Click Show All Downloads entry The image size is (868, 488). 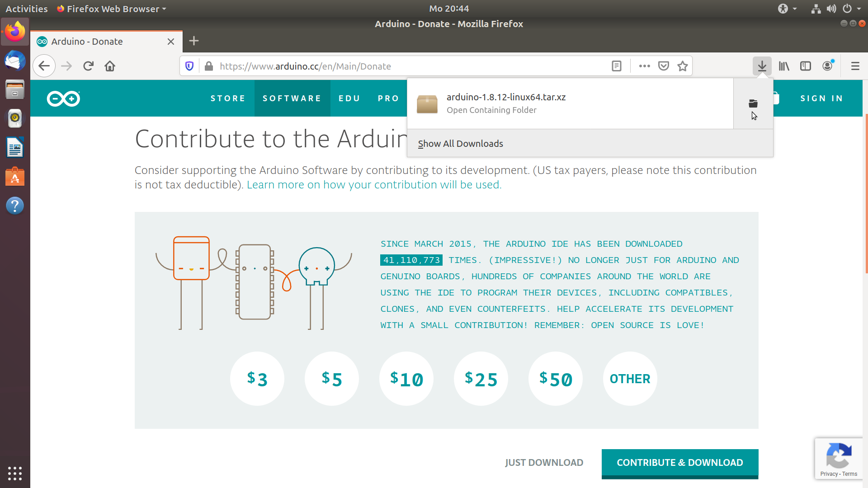coord(460,144)
